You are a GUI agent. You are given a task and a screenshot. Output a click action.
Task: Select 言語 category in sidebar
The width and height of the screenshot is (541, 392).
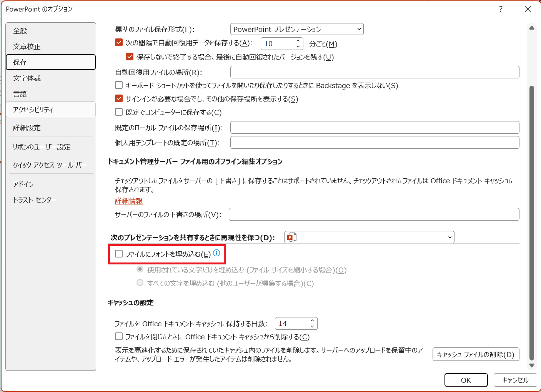(x=51, y=94)
